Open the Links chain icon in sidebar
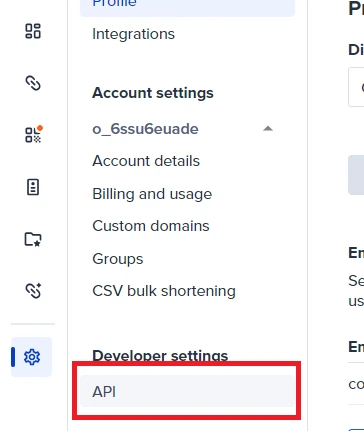The width and height of the screenshot is (364, 431). [x=33, y=83]
